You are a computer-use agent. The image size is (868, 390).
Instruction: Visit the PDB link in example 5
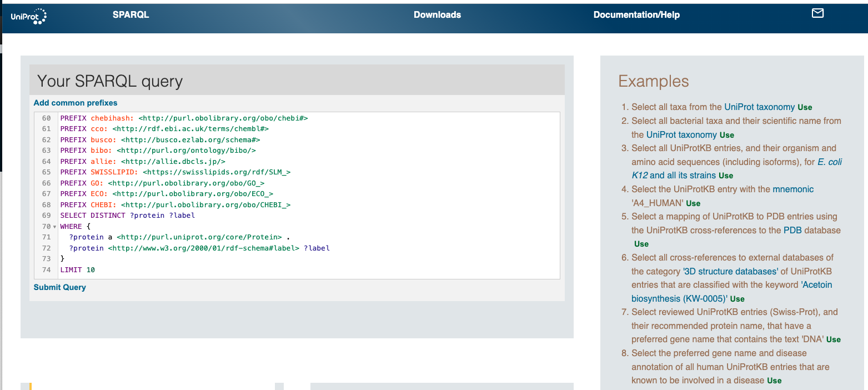(792, 230)
